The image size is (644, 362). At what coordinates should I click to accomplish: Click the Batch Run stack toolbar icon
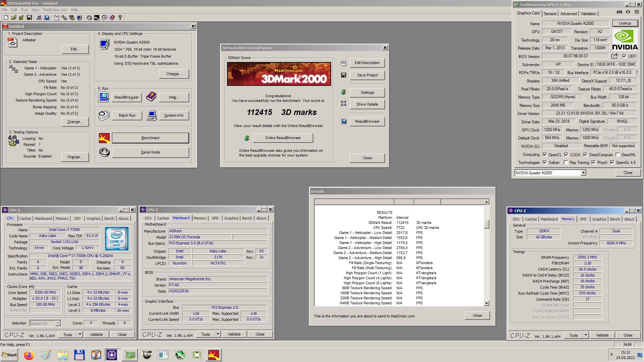[105, 17]
